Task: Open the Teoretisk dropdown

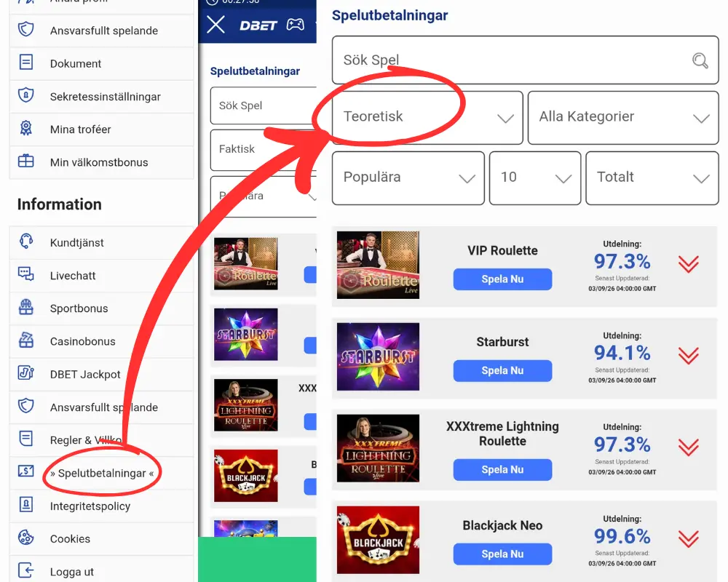Action: (427, 117)
